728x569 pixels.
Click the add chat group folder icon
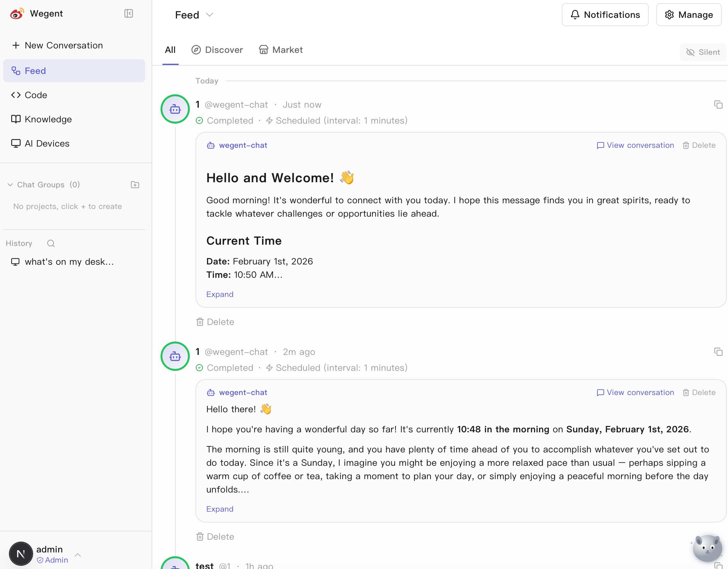[135, 185]
